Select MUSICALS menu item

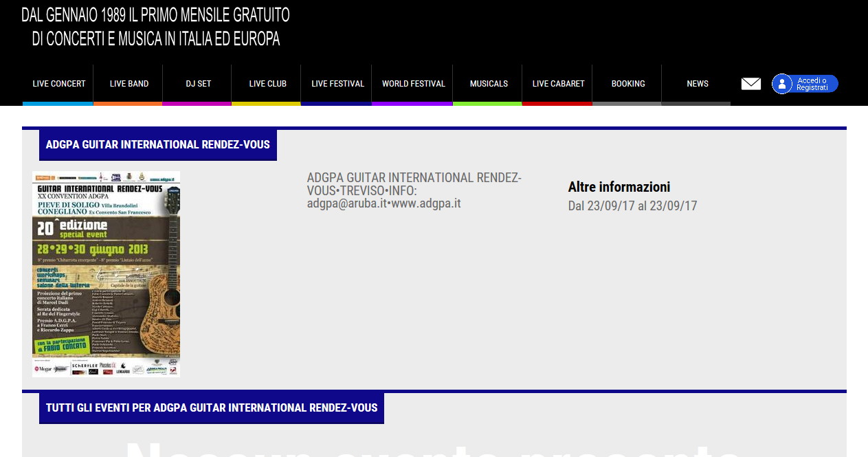pyautogui.click(x=488, y=85)
